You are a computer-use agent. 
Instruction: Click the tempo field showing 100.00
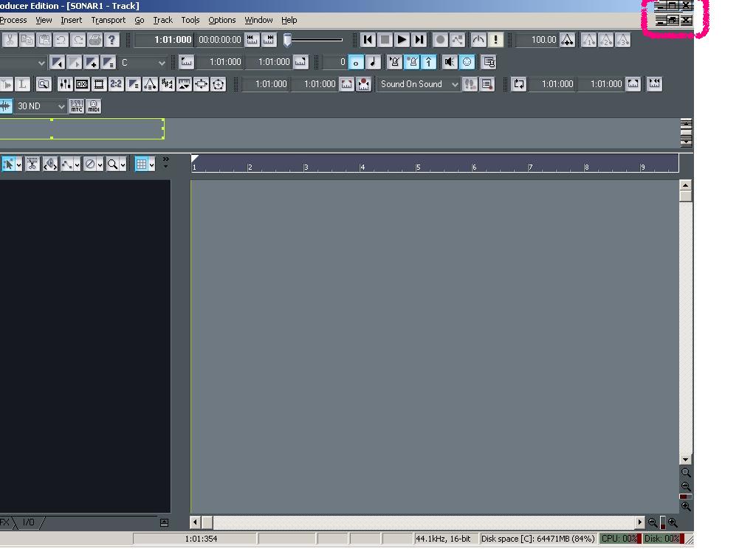538,40
